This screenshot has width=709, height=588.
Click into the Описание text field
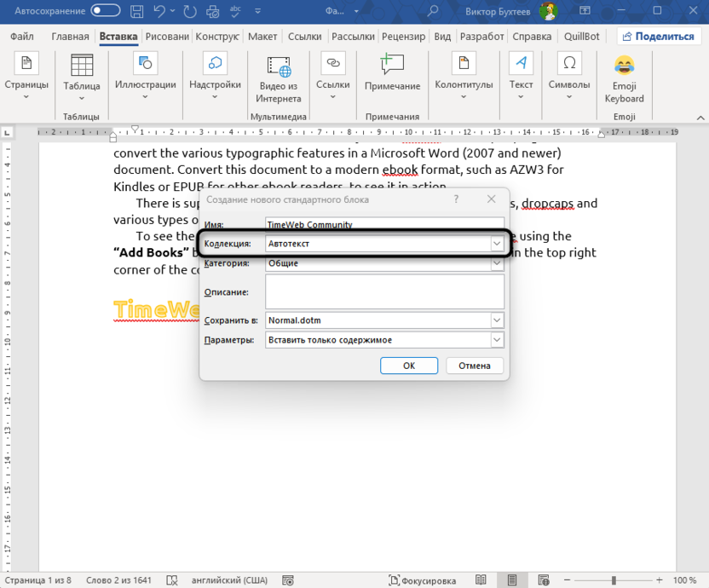[x=384, y=292]
